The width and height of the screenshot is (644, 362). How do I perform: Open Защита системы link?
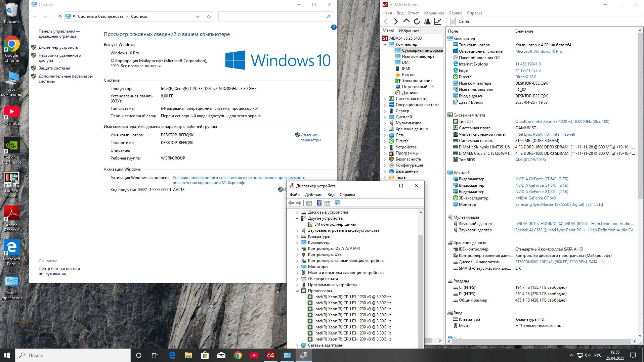[54, 68]
